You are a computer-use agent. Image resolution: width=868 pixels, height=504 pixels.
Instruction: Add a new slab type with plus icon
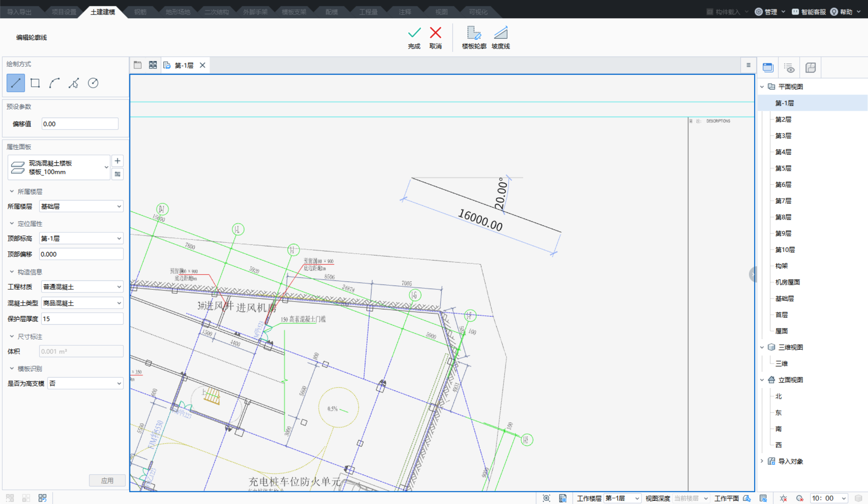coord(117,161)
